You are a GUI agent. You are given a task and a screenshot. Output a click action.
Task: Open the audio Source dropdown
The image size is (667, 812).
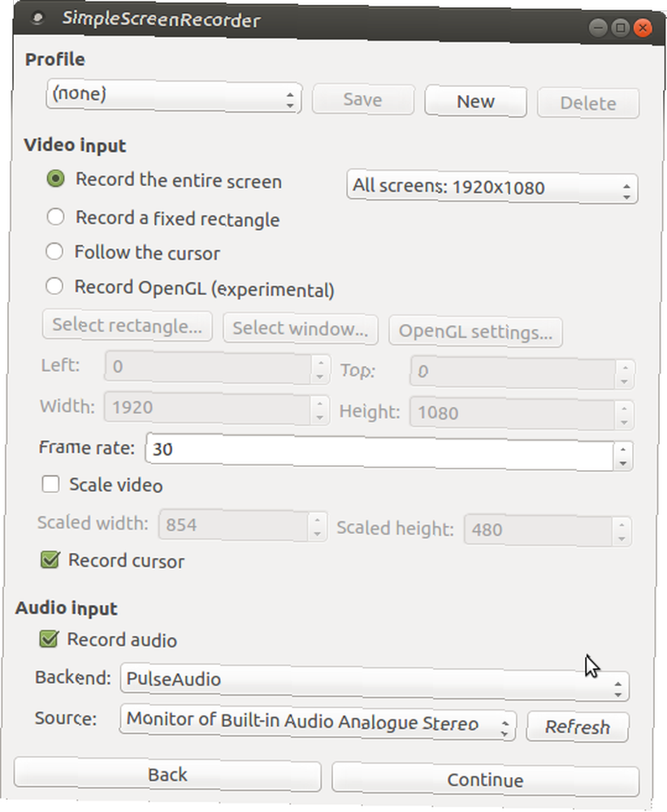click(x=317, y=723)
